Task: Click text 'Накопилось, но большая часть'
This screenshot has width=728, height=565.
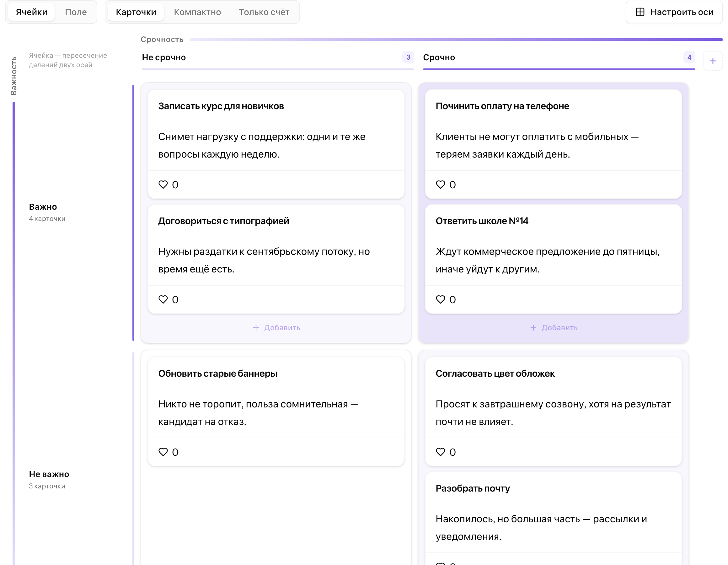Action: click(x=508, y=519)
